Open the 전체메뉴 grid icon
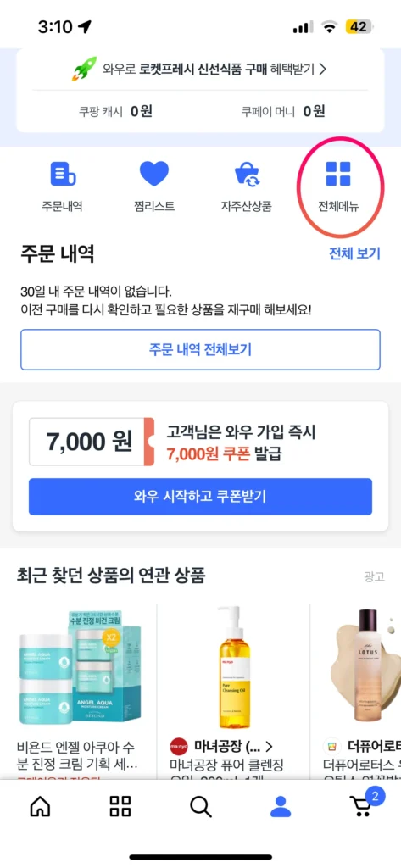 (x=338, y=175)
